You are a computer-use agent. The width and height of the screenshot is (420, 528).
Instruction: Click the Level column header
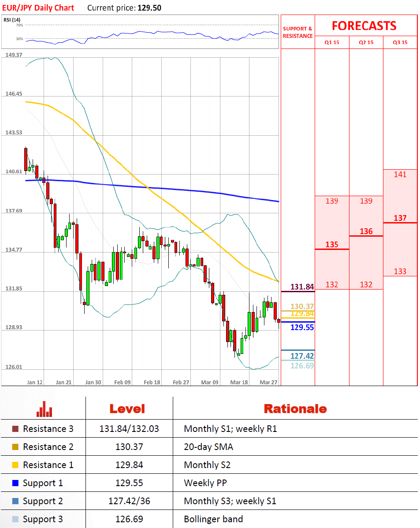point(127,409)
